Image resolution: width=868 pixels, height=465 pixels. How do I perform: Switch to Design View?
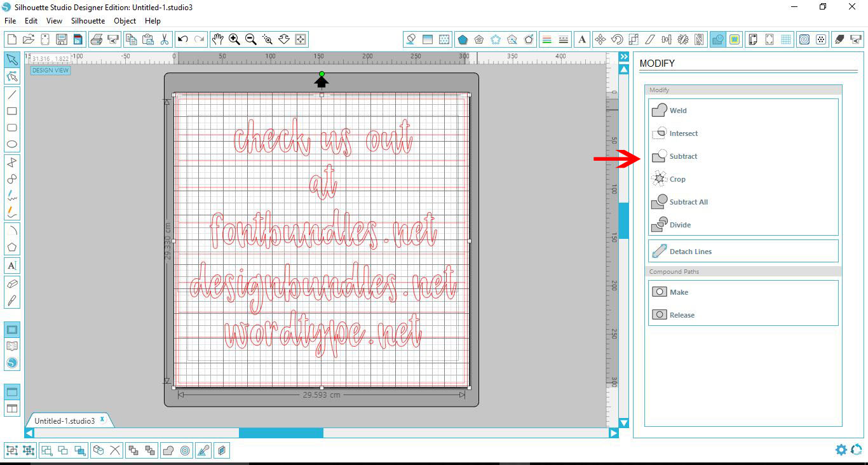[x=50, y=70]
